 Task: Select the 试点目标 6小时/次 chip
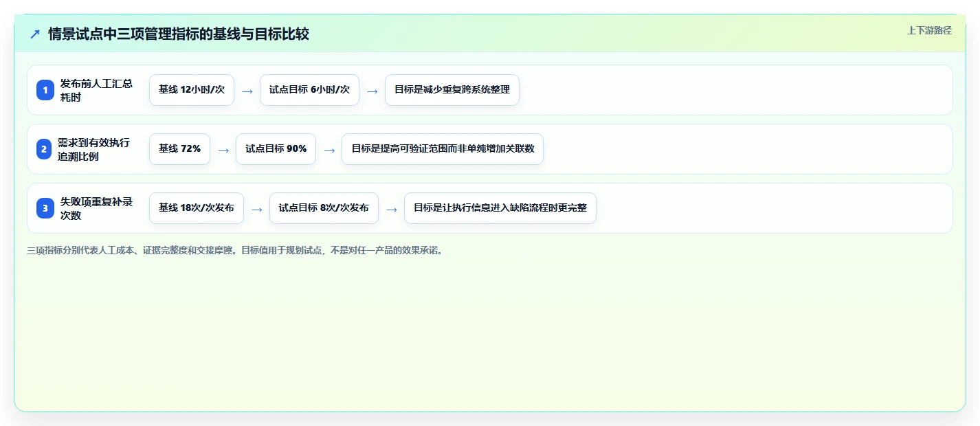click(309, 90)
